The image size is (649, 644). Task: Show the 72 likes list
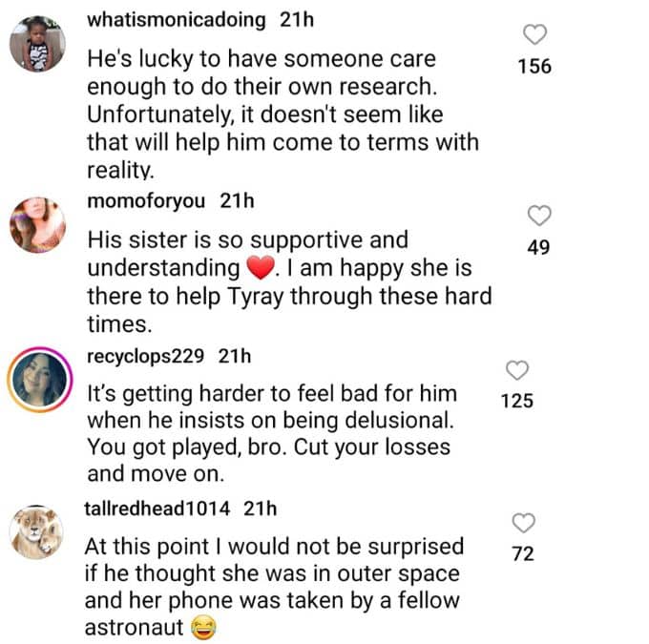click(523, 553)
